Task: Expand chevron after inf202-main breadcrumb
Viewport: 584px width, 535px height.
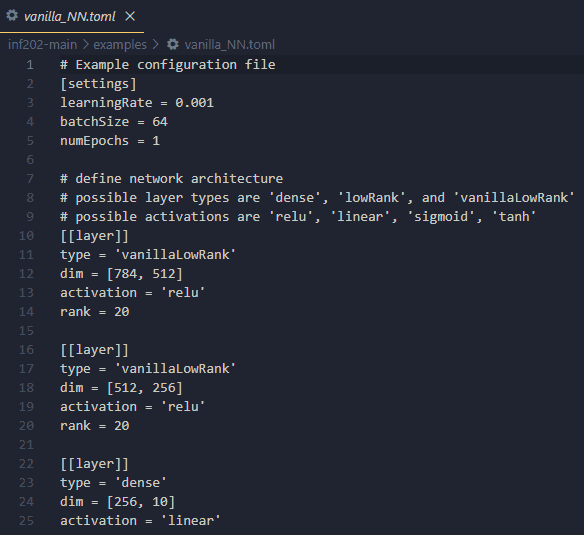Action: 85,45
